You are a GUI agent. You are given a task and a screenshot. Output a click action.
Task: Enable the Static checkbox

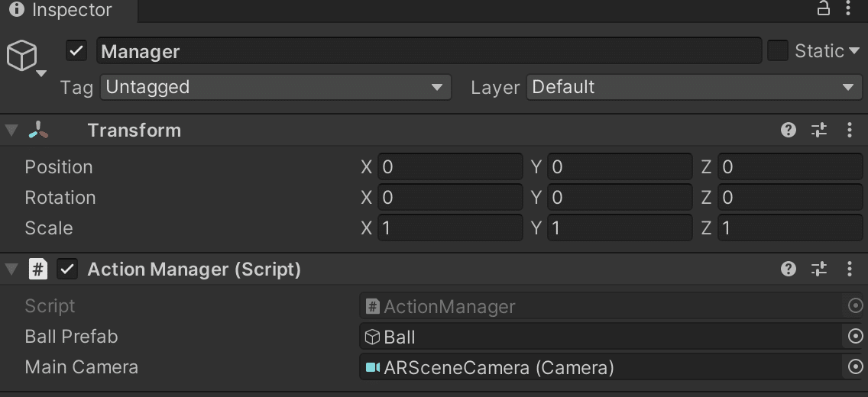778,51
